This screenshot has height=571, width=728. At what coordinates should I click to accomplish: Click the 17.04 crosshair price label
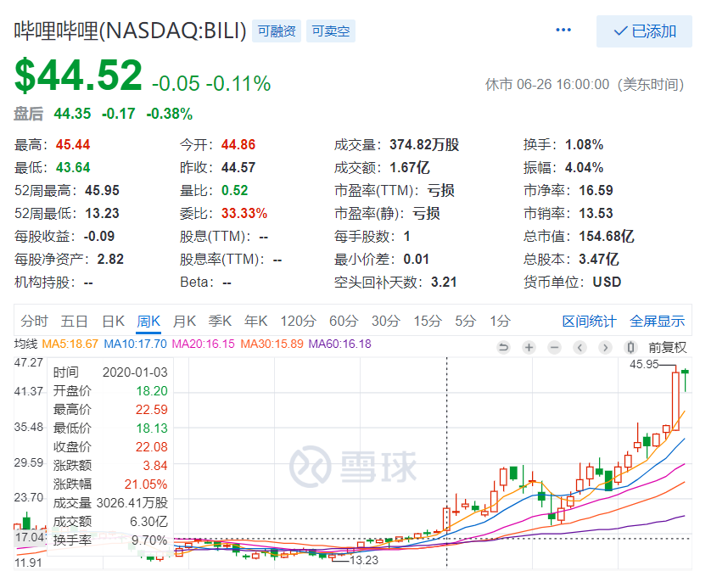[x=29, y=538]
